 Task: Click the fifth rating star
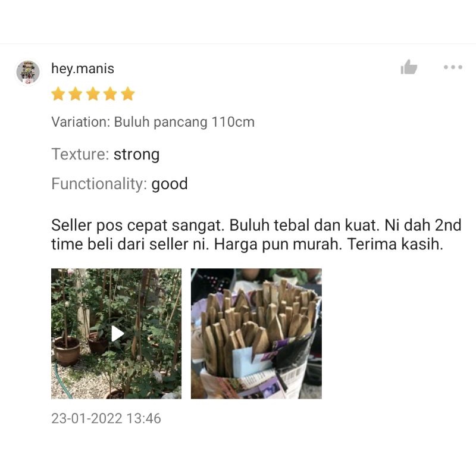click(128, 93)
